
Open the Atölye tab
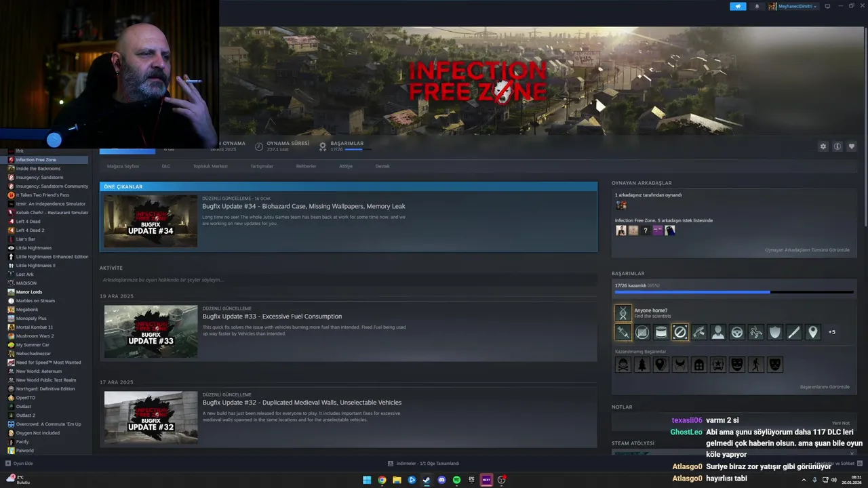coord(346,166)
